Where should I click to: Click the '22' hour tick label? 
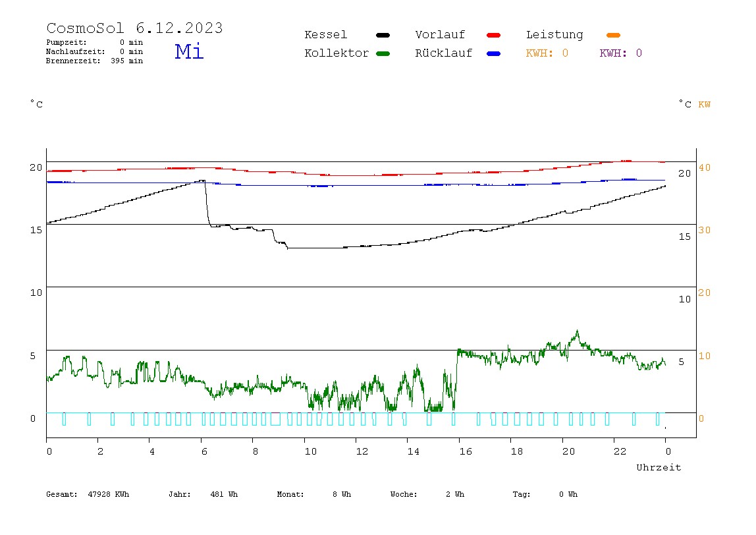620,451
